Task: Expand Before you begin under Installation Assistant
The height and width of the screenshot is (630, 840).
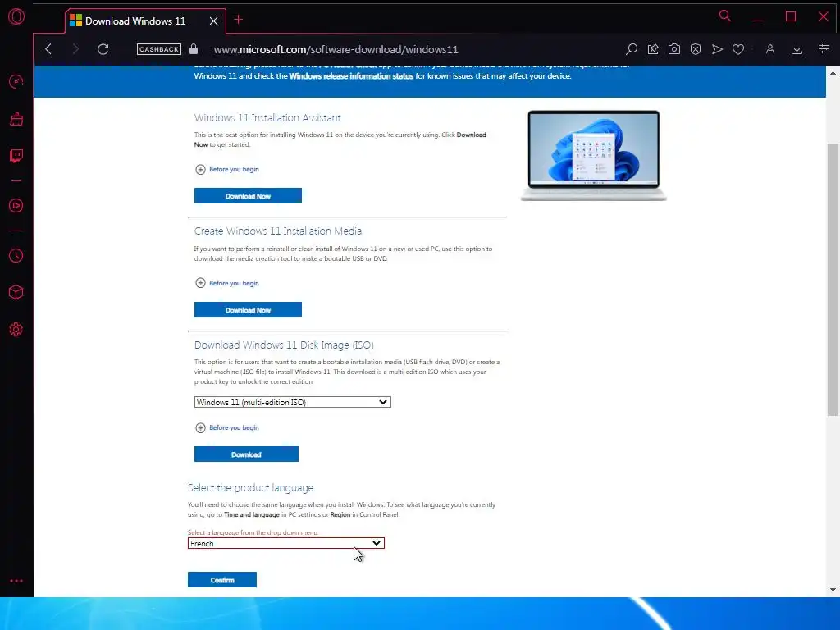Action: click(227, 169)
